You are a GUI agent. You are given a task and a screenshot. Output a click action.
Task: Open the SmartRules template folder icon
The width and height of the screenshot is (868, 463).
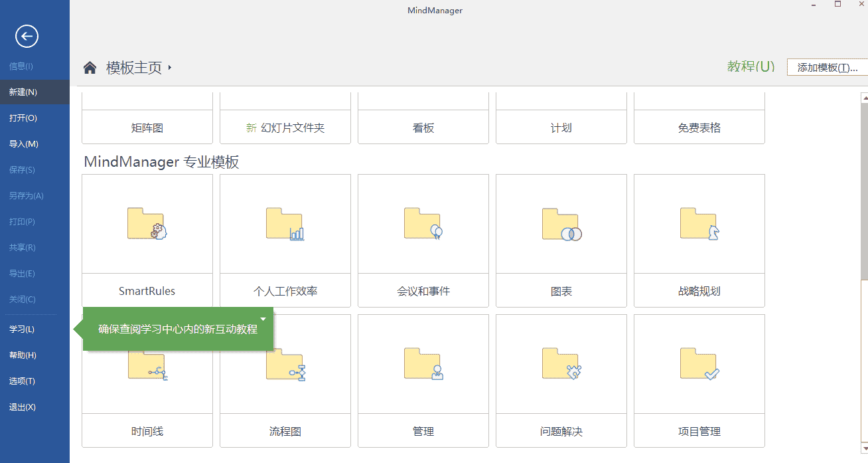[147, 224]
